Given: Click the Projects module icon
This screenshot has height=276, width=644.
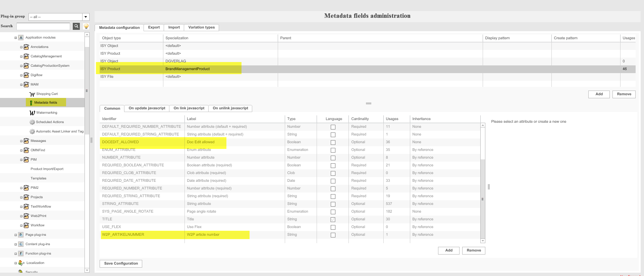Looking at the screenshot, I should (x=26, y=197).
